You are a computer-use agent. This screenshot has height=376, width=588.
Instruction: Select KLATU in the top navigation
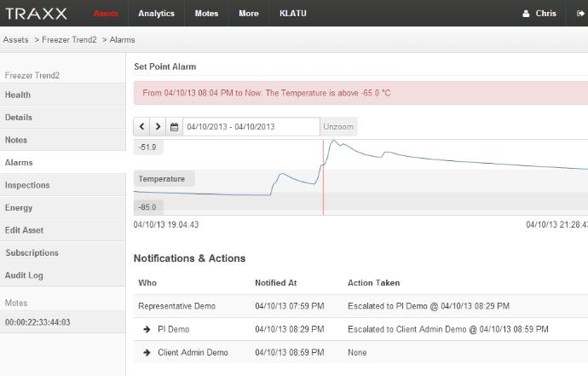pyautogui.click(x=293, y=14)
